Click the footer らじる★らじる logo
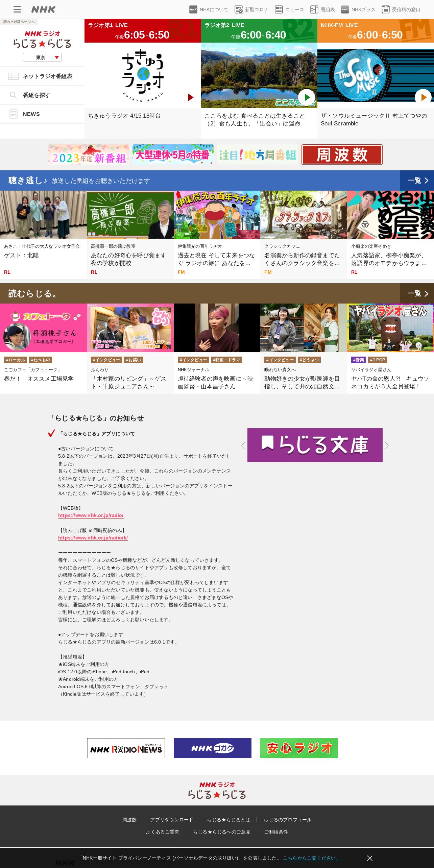Viewport: 434px width, 868px height. 217,791
